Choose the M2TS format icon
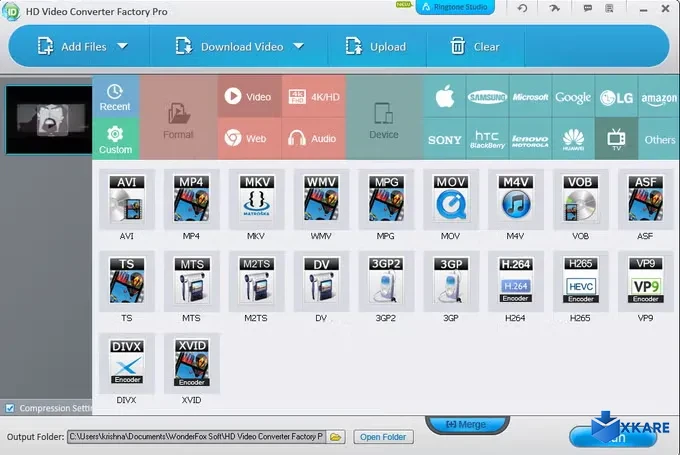The height and width of the screenshot is (455, 680). click(x=256, y=281)
